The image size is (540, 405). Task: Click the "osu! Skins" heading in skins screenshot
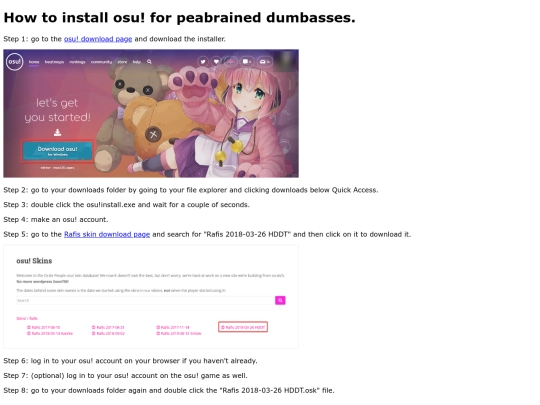point(34,261)
